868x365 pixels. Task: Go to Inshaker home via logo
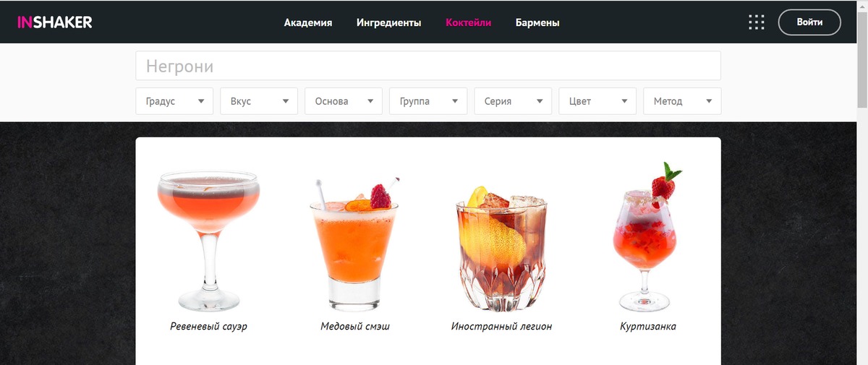pyautogui.click(x=55, y=22)
